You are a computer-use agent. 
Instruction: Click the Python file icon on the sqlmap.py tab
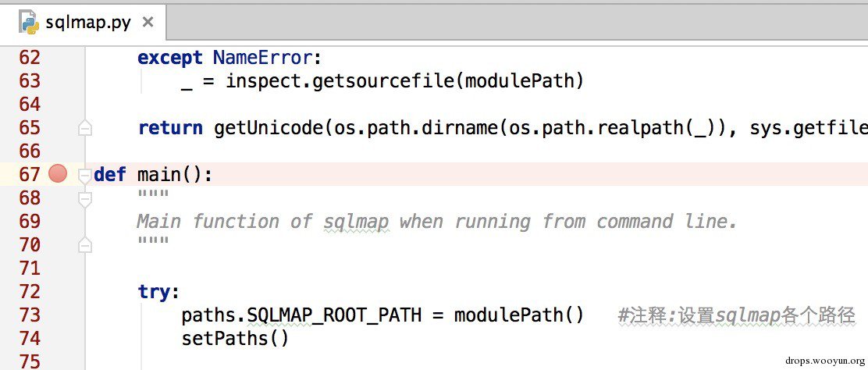30,22
